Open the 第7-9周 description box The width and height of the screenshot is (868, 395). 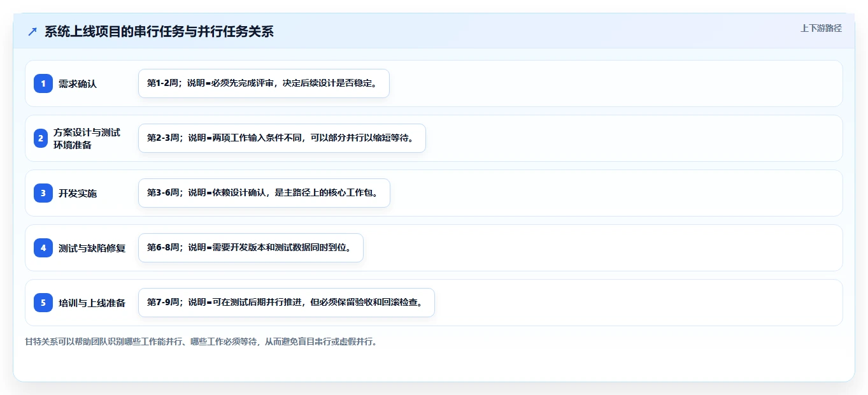287,303
